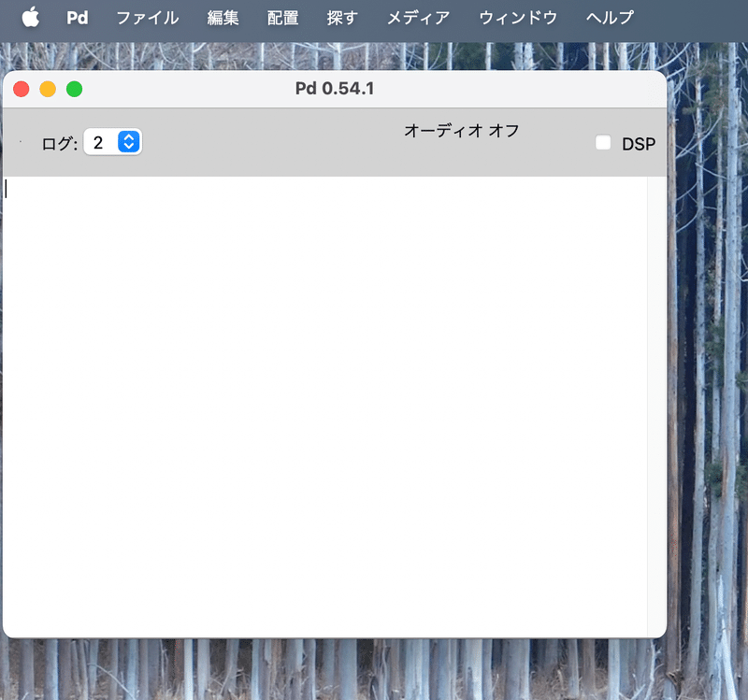Open the Pd application menu

coord(77,17)
